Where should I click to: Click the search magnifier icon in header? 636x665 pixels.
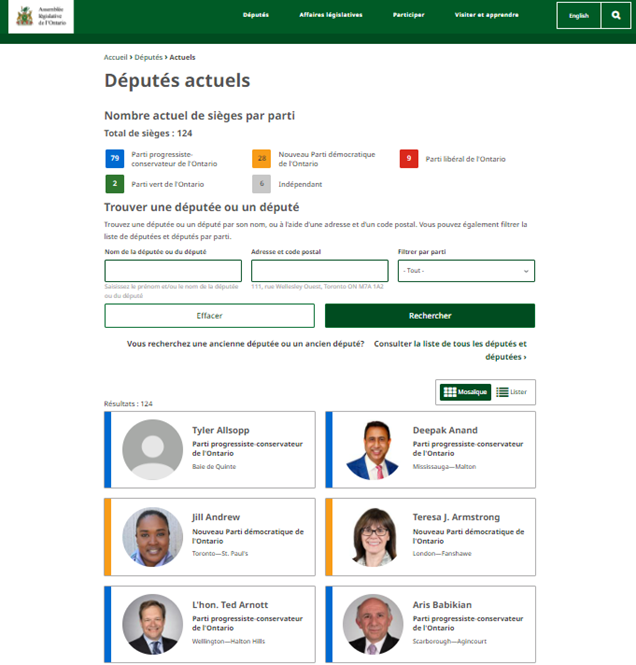(616, 15)
